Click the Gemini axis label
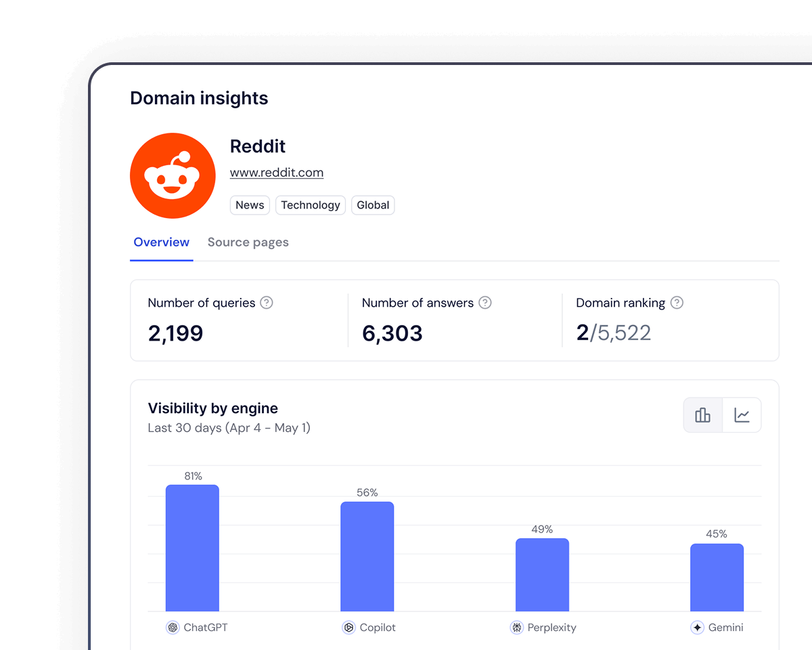Image resolution: width=812 pixels, height=650 pixels. (x=726, y=628)
